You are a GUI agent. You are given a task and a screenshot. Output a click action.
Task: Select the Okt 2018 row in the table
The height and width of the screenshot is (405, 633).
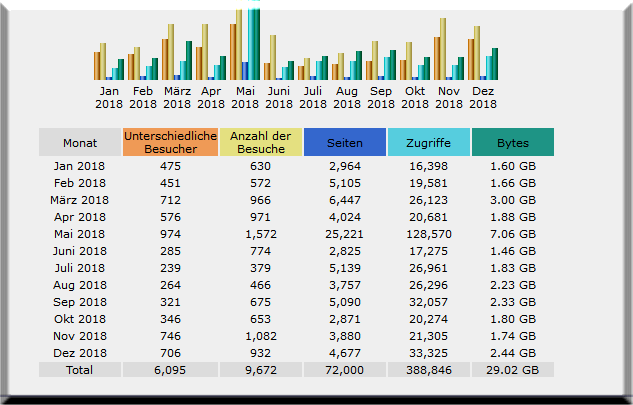[80, 319]
